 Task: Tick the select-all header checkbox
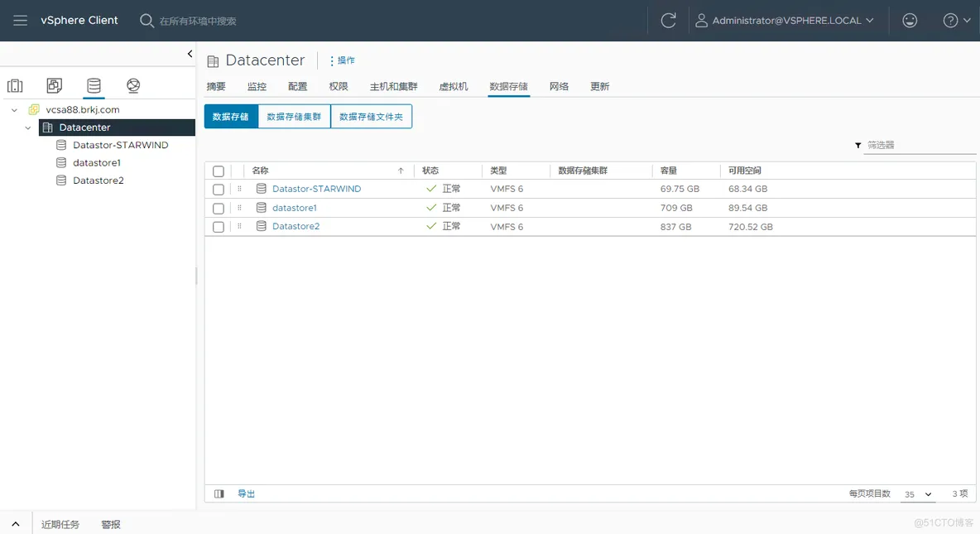point(219,171)
